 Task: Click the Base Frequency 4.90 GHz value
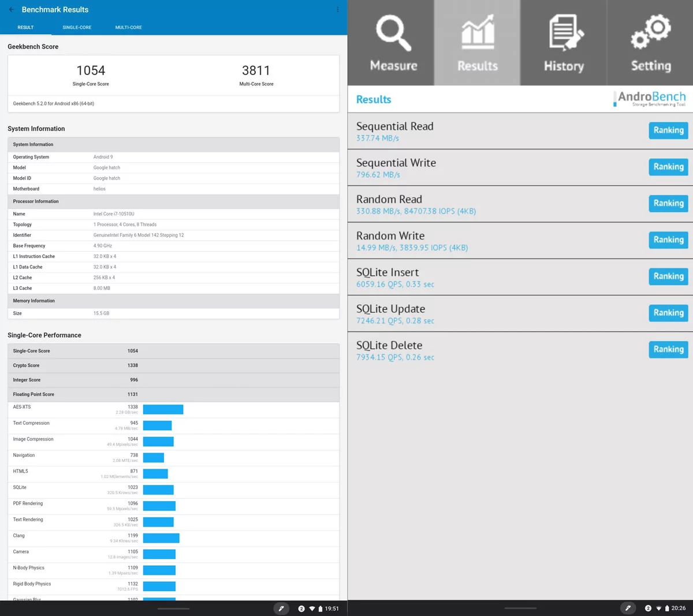point(103,246)
